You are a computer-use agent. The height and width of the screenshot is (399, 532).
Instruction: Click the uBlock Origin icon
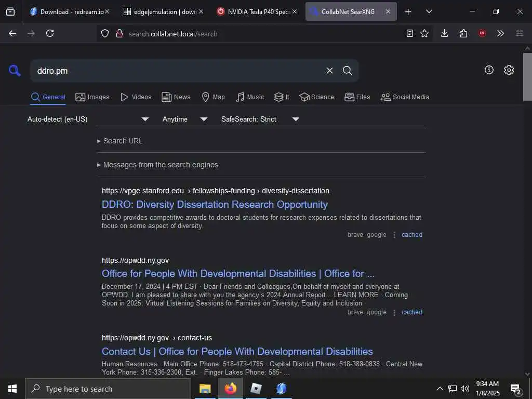(x=482, y=33)
